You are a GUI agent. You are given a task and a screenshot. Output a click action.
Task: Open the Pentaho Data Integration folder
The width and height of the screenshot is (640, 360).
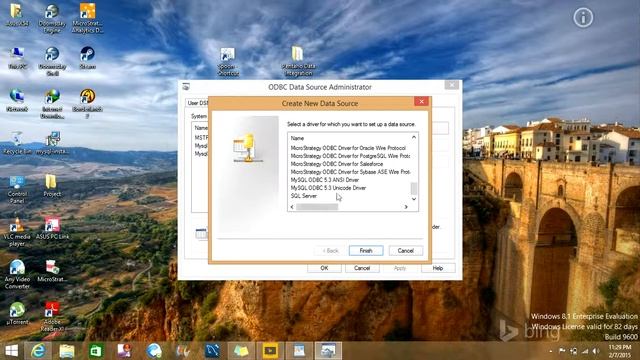[298, 62]
